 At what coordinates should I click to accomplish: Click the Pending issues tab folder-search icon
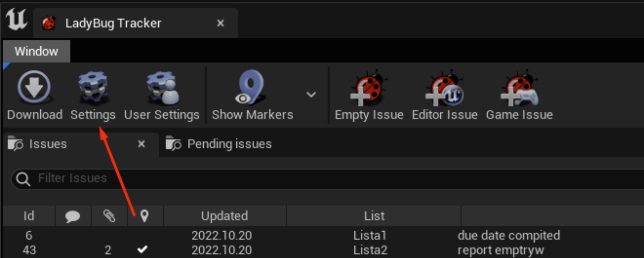tap(174, 144)
